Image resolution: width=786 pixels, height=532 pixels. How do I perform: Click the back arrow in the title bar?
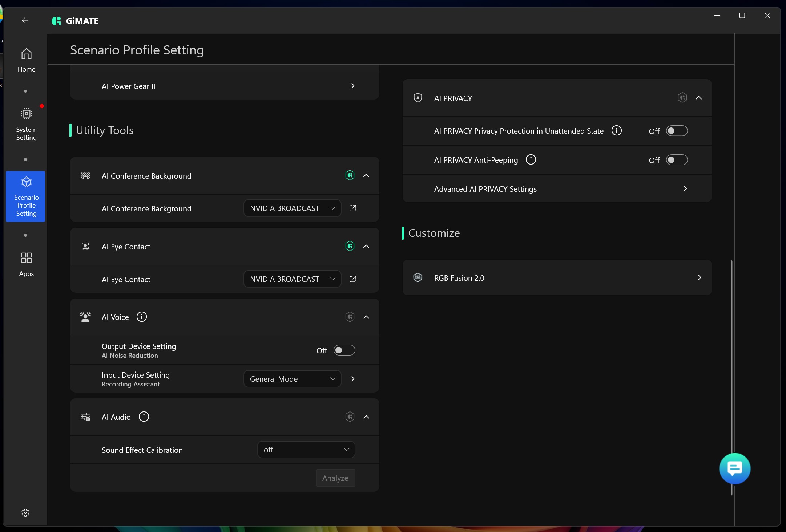[25, 20]
